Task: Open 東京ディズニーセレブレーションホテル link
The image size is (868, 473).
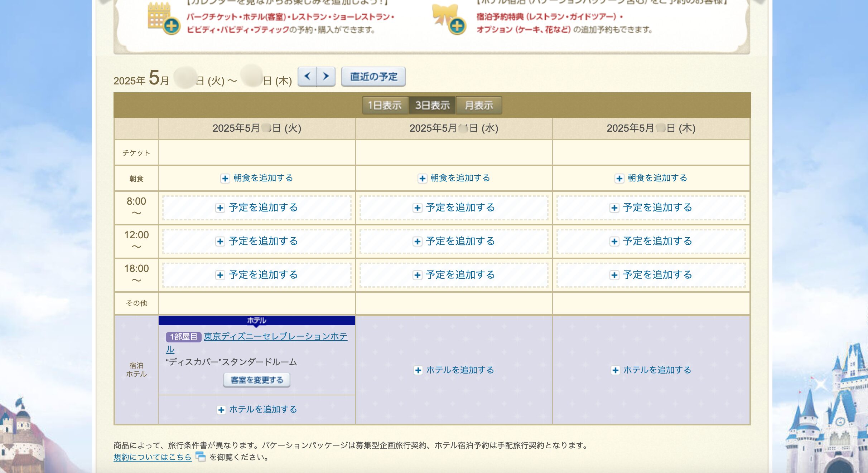Action: (275, 337)
